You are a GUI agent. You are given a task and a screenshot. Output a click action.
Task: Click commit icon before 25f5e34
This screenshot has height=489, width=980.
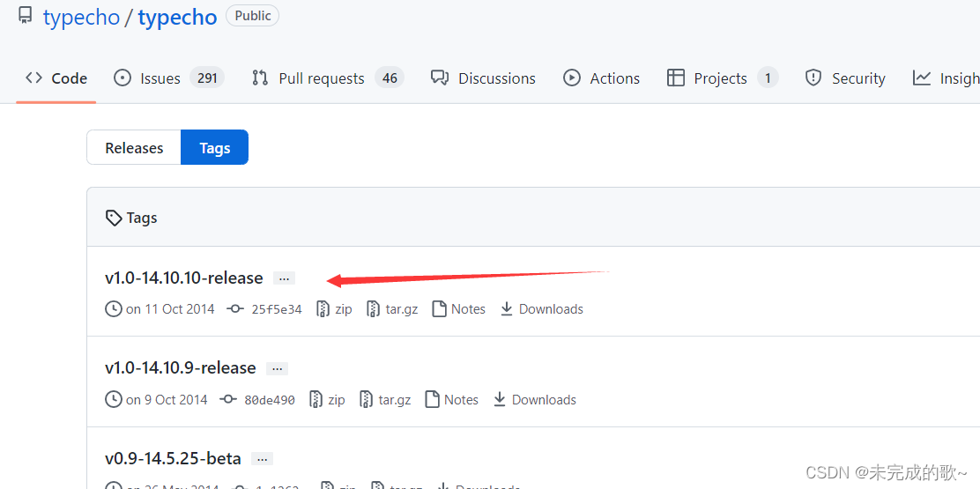(x=235, y=309)
